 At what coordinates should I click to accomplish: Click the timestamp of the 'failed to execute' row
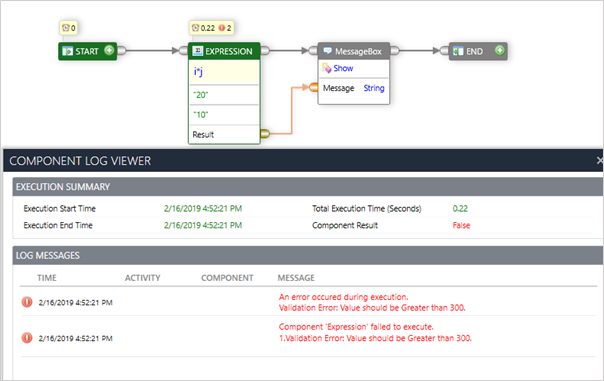(x=76, y=338)
